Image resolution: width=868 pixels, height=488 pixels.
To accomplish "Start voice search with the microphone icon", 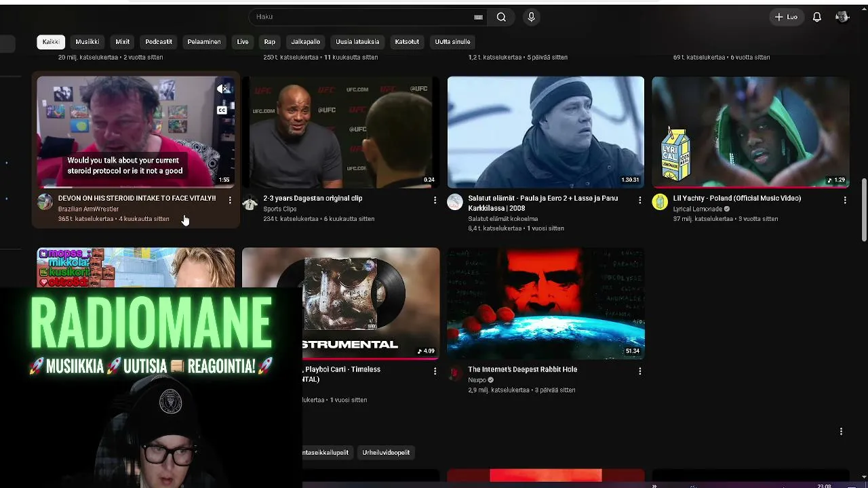I will tap(531, 17).
